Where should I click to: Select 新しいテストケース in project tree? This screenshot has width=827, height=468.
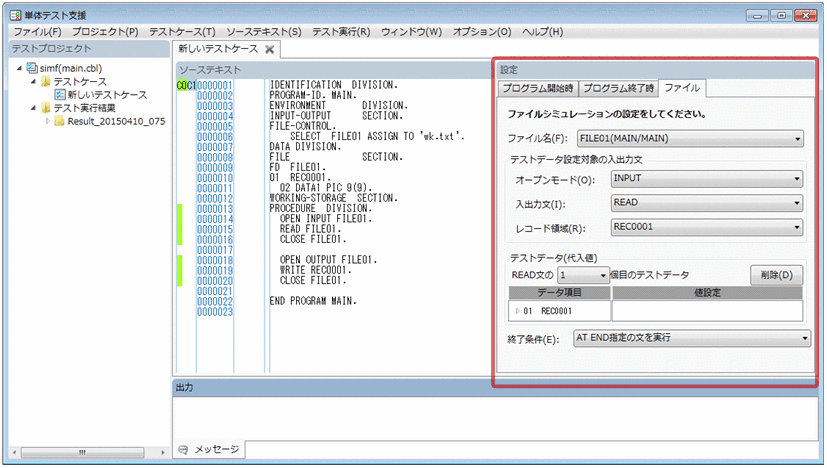107,95
